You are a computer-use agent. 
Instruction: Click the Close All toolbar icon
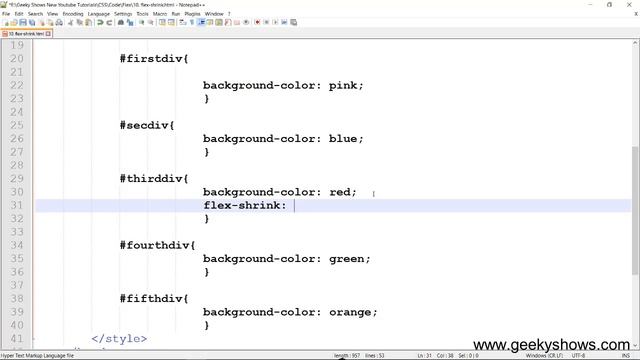(x=50, y=22)
